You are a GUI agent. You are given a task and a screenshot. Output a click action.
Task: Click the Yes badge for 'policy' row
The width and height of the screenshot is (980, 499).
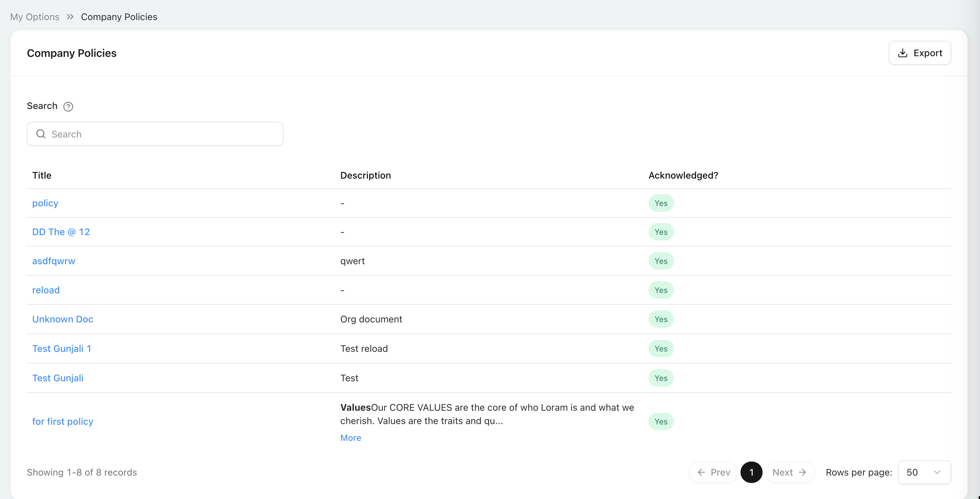661,203
